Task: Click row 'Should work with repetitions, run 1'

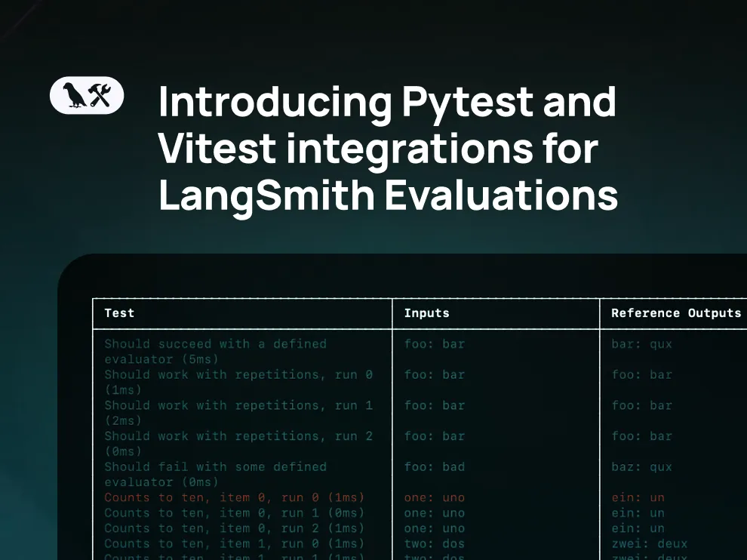Action: pyautogui.click(x=238, y=413)
